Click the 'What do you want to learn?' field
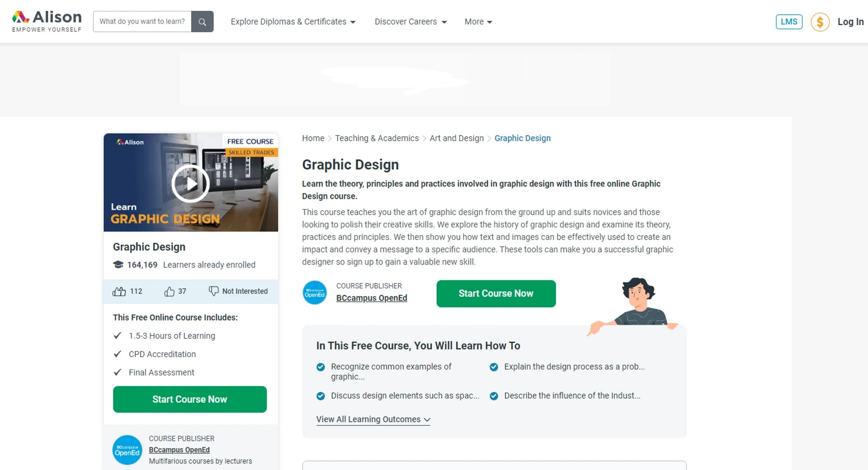The height and width of the screenshot is (470, 868). (142, 21)
